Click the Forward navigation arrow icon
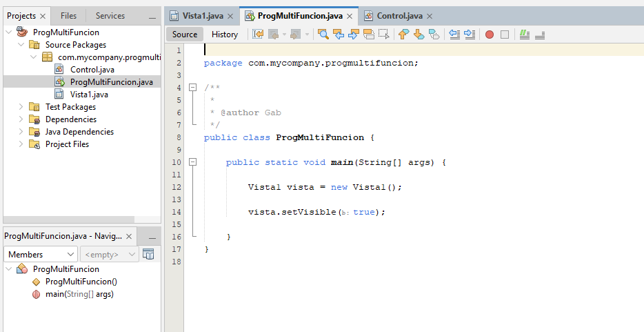 pyautogui.click(x=295, y=35)
